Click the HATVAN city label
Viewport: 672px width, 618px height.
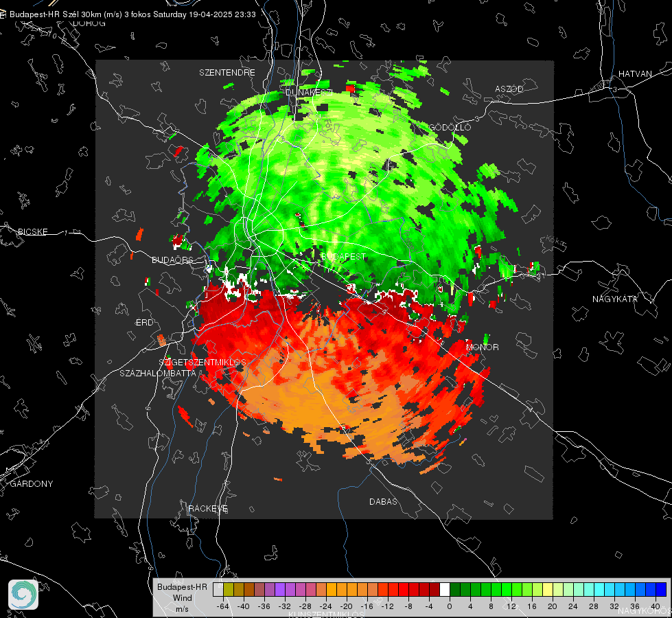click(x=635, y=73)
